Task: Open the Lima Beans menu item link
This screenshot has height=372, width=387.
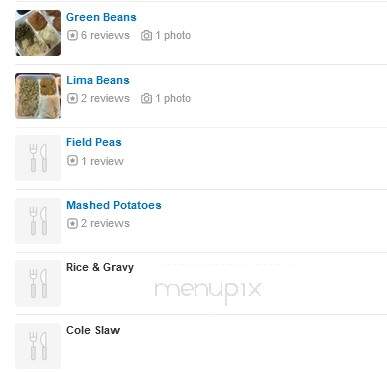Action: (x=98, y=80)
